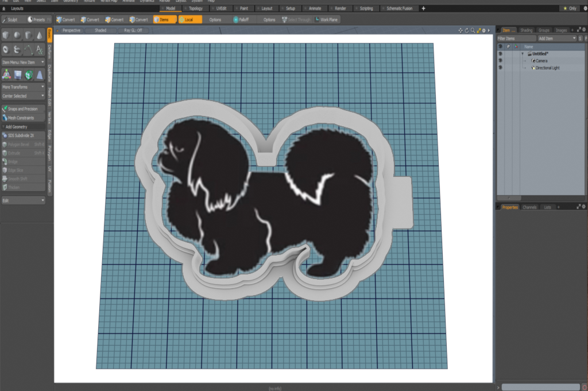Open the Presets button
The image size is (588, 391).
pos(39,20)
